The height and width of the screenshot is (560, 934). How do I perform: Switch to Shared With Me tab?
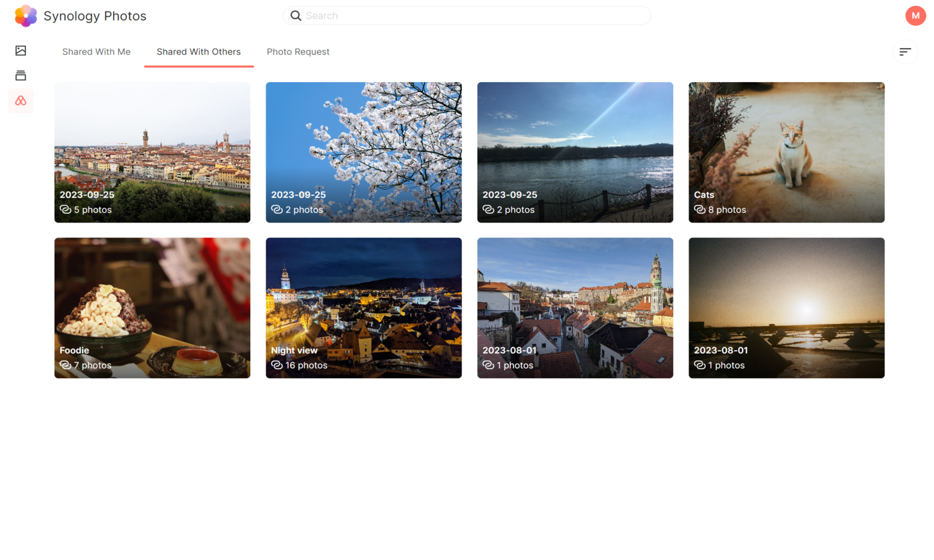96,52
